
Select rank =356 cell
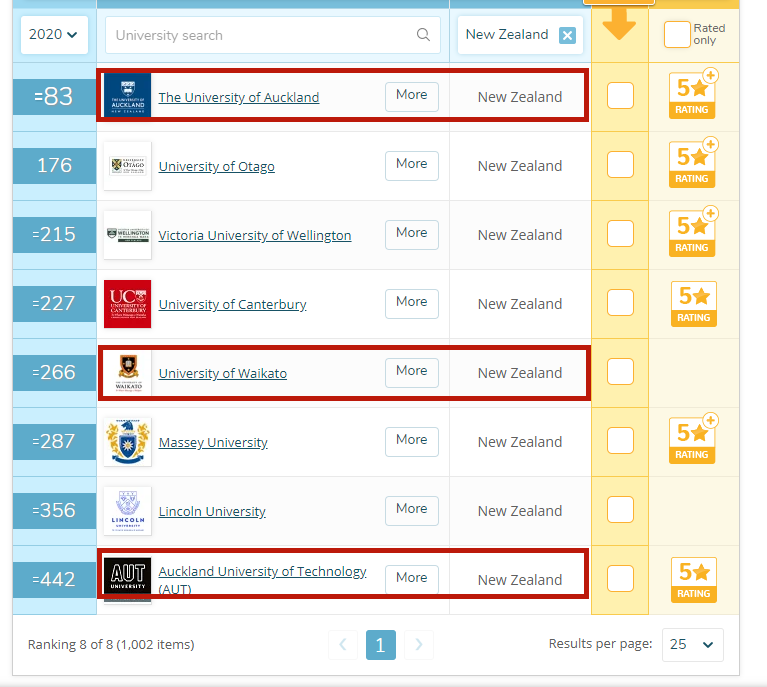[54, 510]
